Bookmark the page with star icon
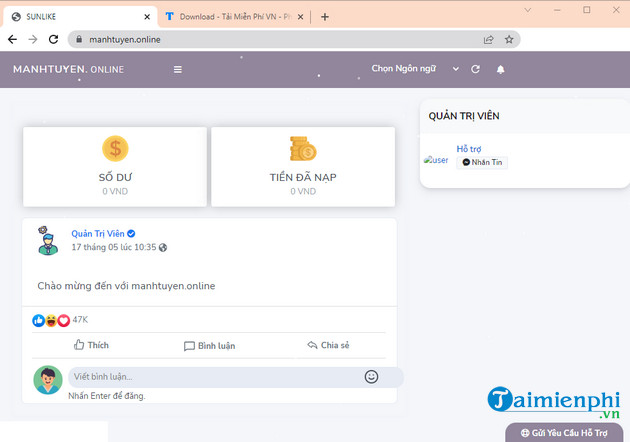 509,39
